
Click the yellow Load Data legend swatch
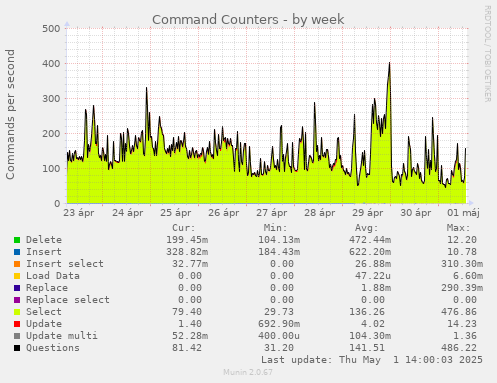pyautogui.click(x=17, y=276)
